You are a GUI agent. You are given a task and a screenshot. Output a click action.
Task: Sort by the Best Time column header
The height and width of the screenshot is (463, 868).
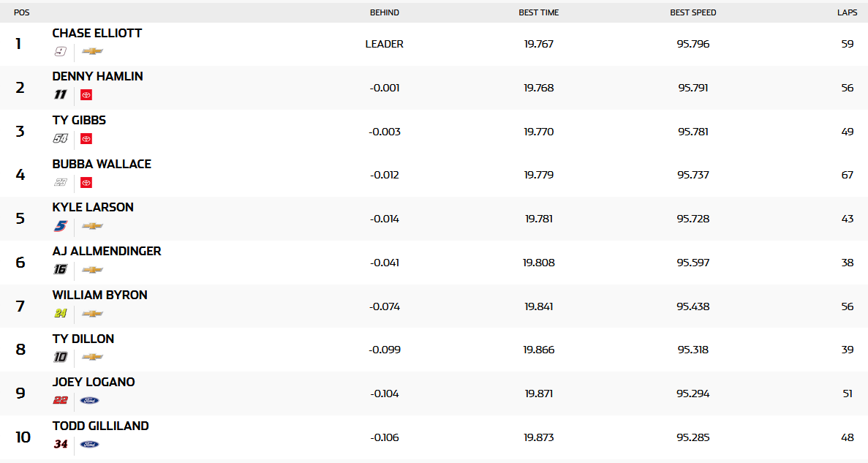point(539,12)
